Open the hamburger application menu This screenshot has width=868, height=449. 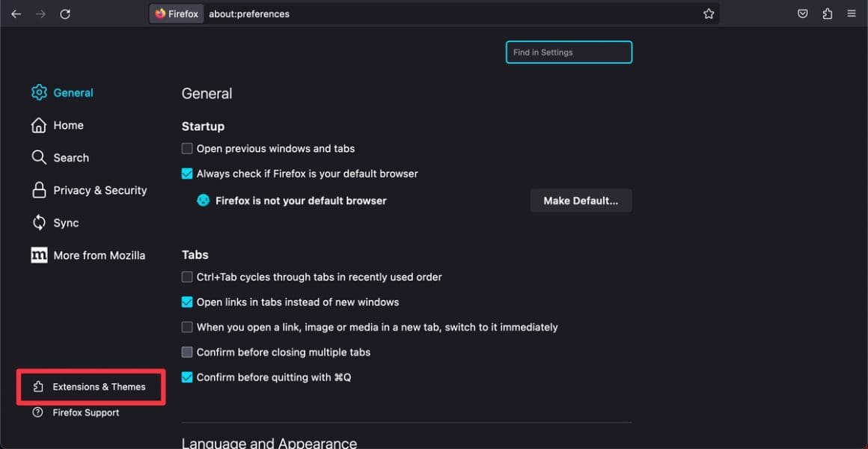852,13
